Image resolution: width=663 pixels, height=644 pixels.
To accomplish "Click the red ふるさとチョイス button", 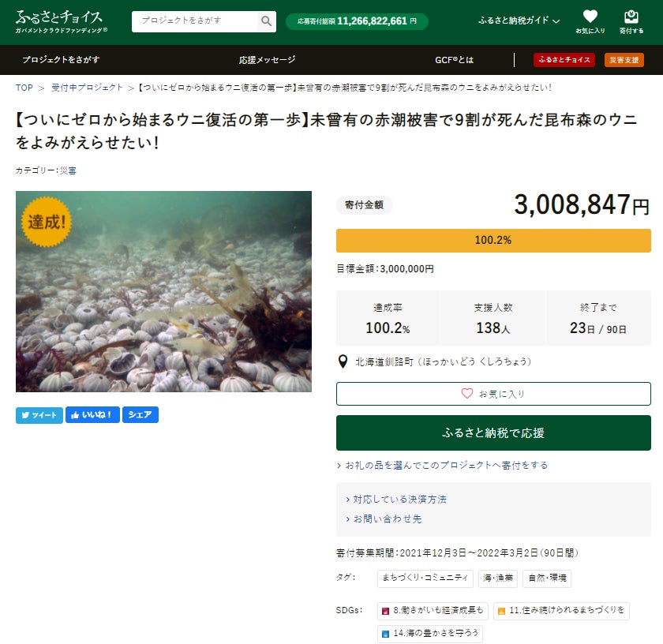I will click(x=564, y=60).
